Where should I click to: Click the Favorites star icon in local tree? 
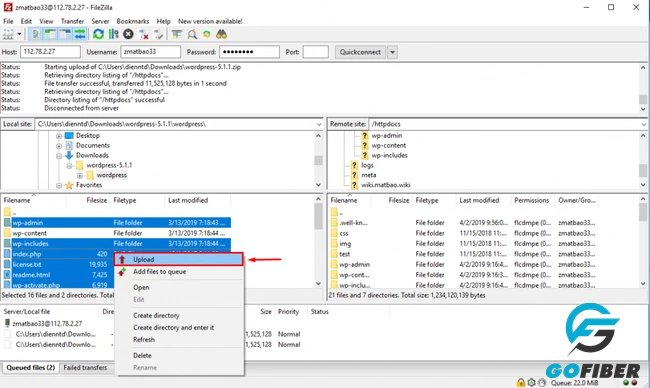pos(69,185)
